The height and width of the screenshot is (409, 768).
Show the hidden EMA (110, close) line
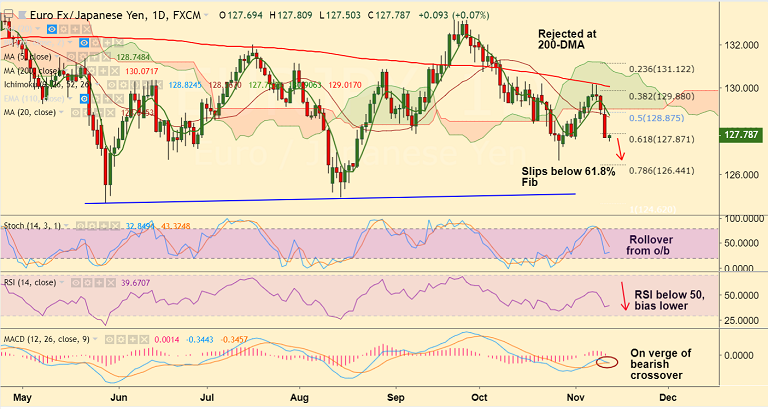click(x=84, y=99)
